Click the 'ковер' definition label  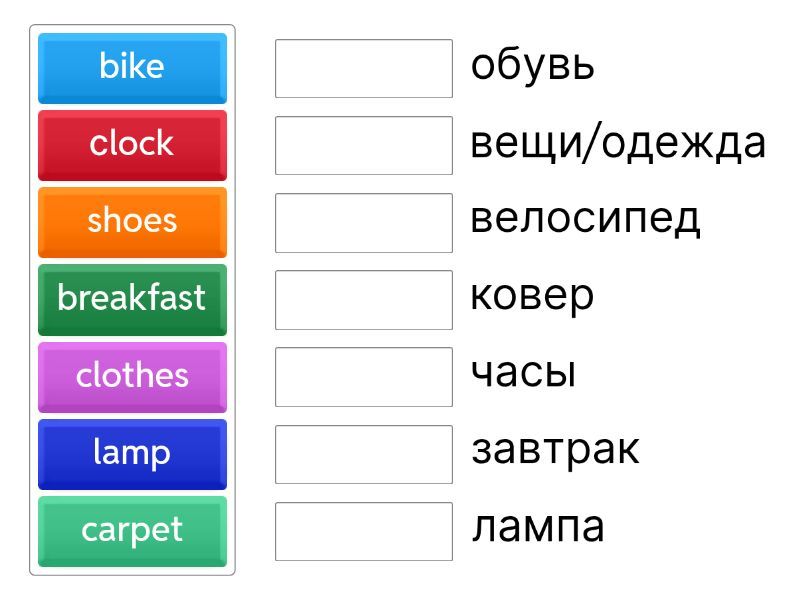532,296
